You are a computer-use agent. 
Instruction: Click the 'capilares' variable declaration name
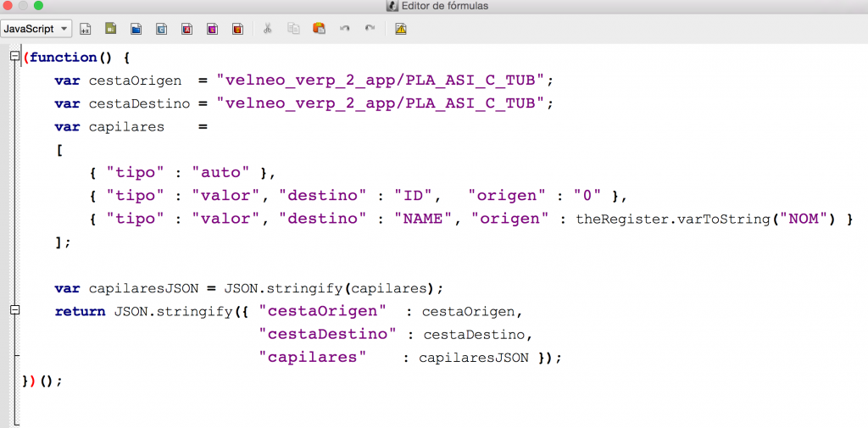[x=127, y=127]
